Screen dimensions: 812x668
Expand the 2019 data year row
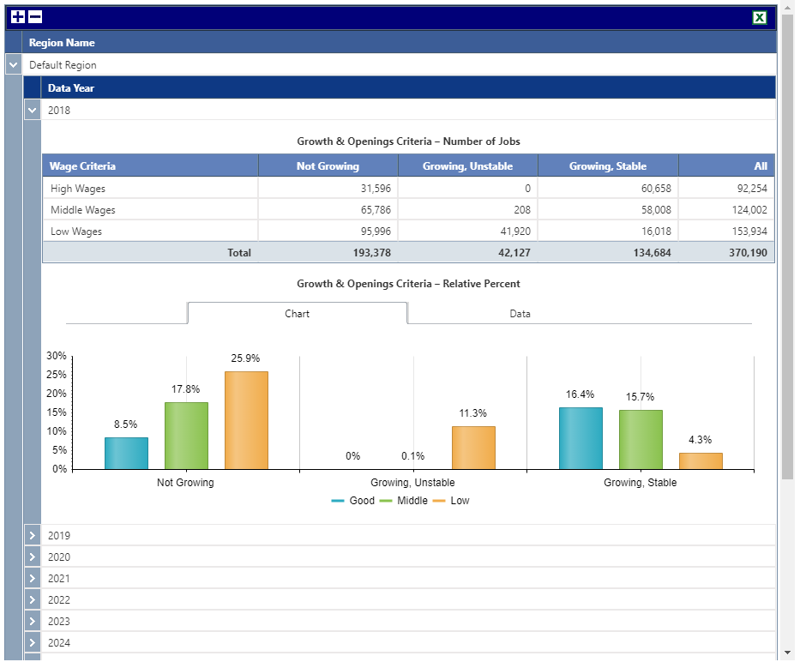[32, 535]
